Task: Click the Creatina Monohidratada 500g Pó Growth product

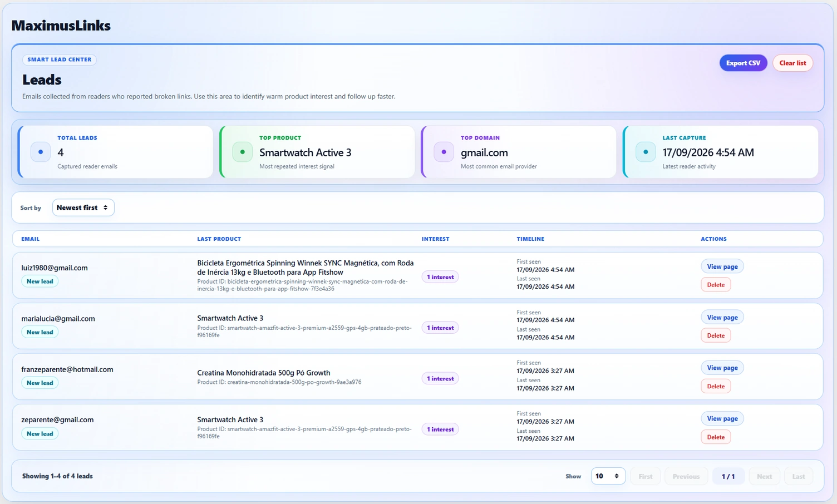Action: tap(264, 373)
